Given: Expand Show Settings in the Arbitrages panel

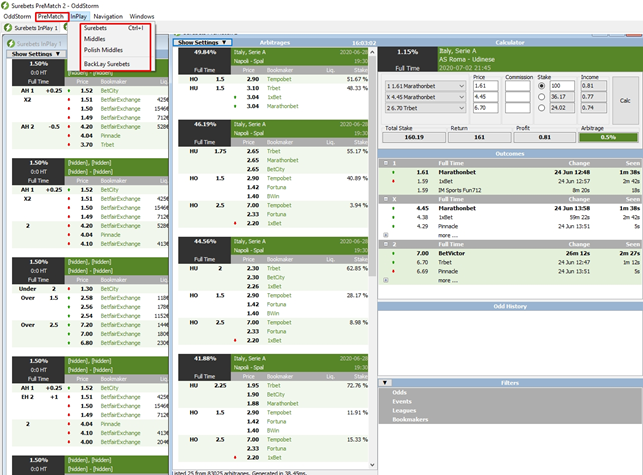Looking at the screenshot, I should click(203, 43).
